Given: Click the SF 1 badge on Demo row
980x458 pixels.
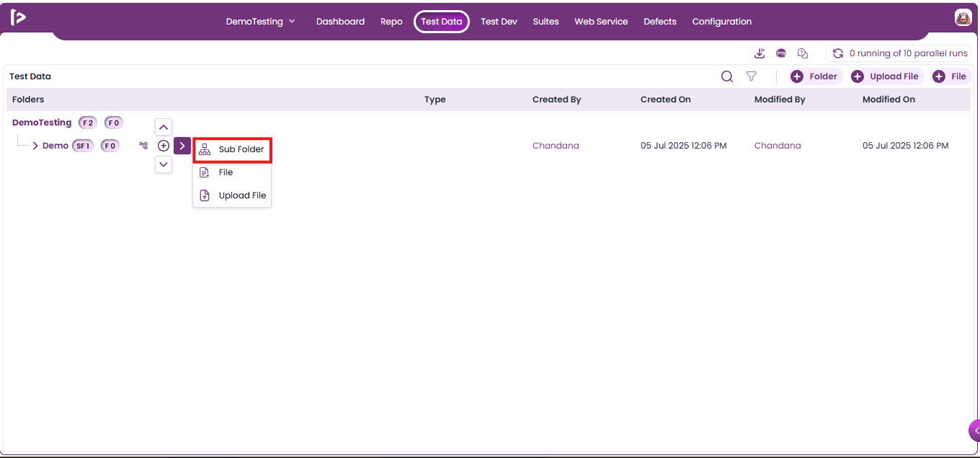Looking at the screenshot, I should 83,146.
